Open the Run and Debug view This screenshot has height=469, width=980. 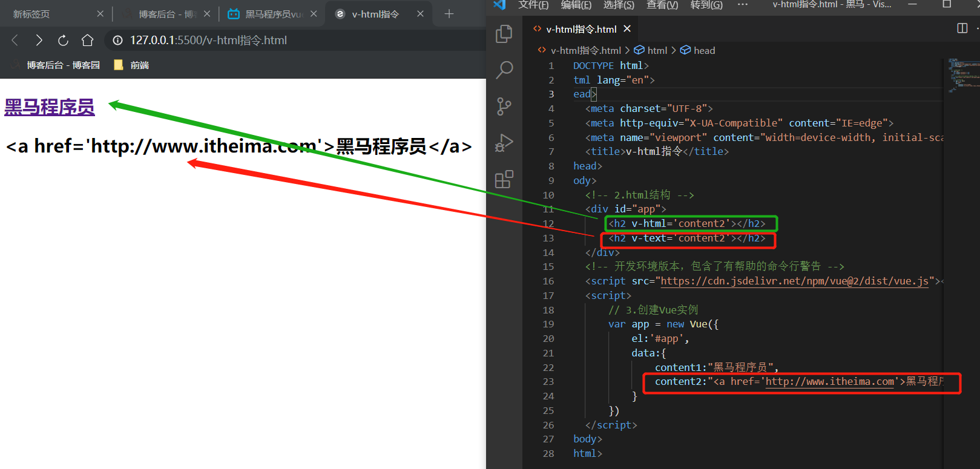(504, 143)
